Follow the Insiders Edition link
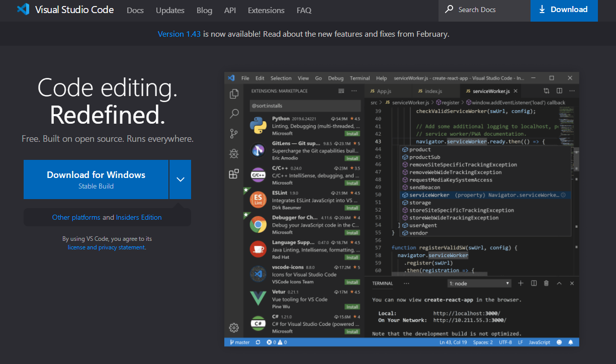The width and height of the screenshot is (616, 364). [x=139, y=217]
